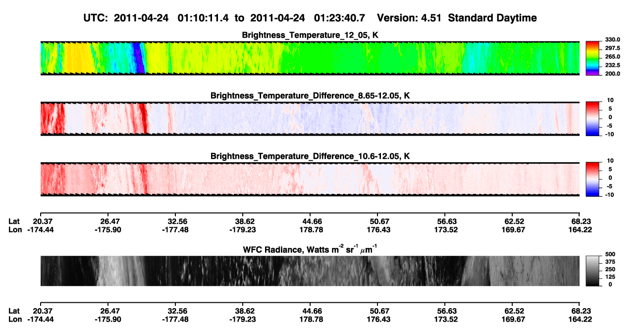Click the 'Brightness_Temperature_Difference_10.6-12.05, K' title
Image resolution: width=644 pixels, height=330 pixels.
[310, 156]
